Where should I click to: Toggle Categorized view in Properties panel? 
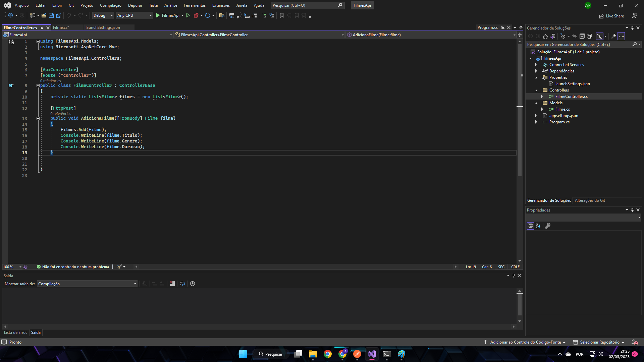(x=530, y=226)
